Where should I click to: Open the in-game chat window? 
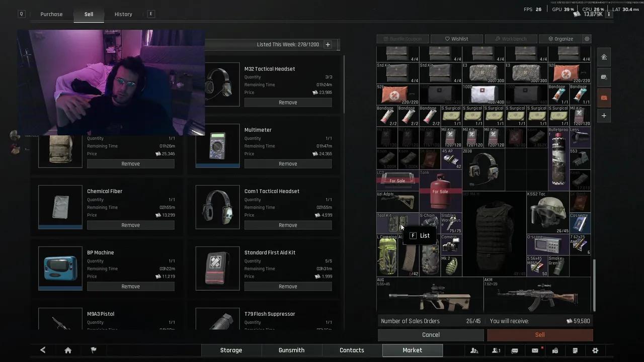[x=515, y=350]
